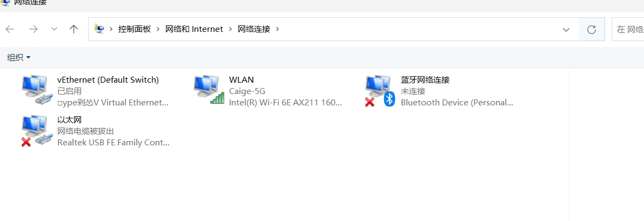
Task: Click the search box for network connections
Action: pos(628,29)
